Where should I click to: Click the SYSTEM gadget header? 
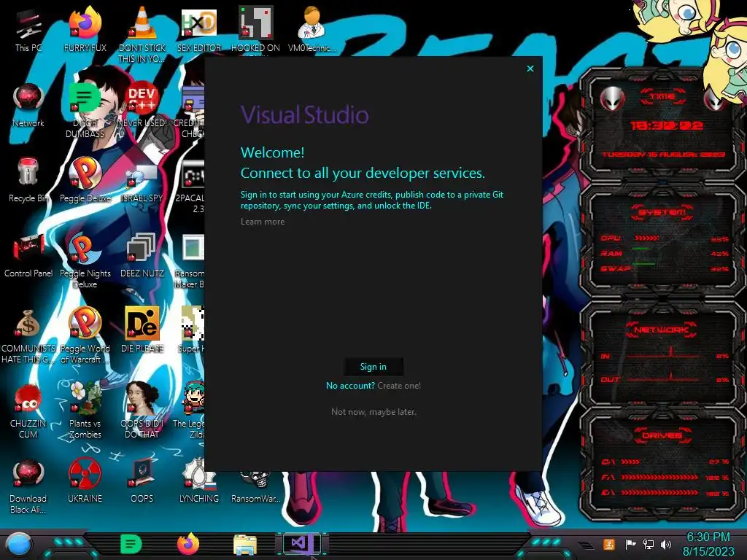662,212
